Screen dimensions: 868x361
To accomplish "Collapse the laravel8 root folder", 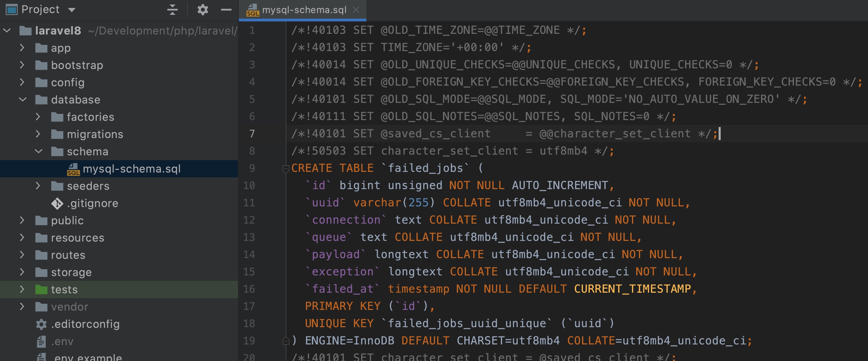I will pos(7,31).
